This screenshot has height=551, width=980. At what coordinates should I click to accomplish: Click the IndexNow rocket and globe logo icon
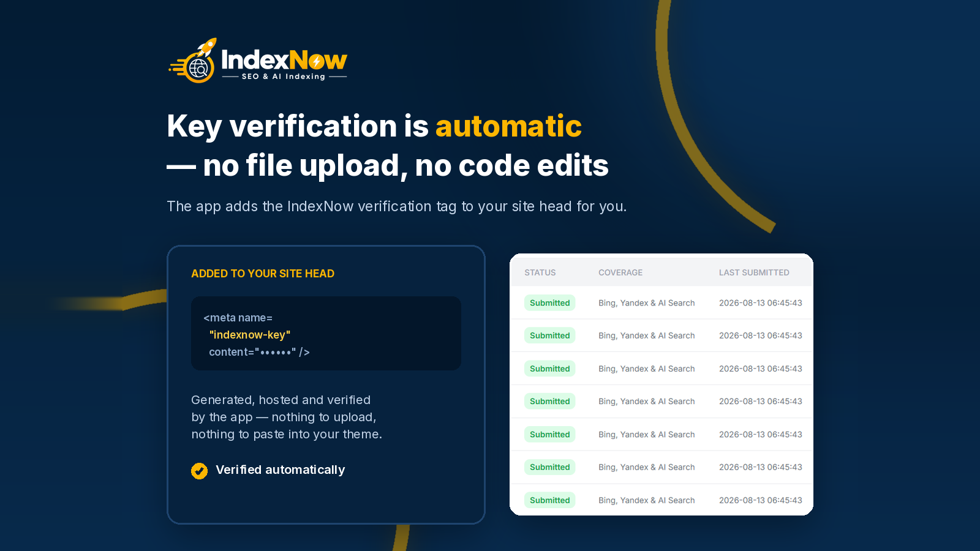(192, 61)
